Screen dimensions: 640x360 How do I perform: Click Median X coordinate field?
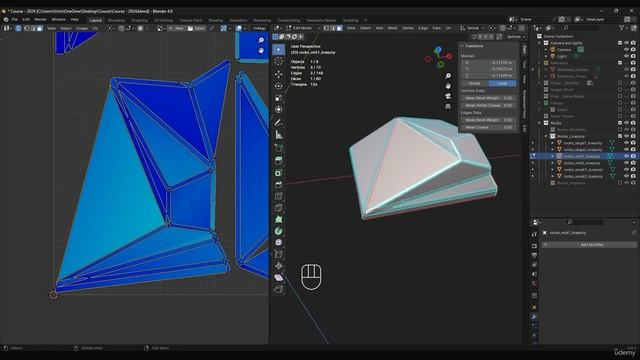[489, 63]
